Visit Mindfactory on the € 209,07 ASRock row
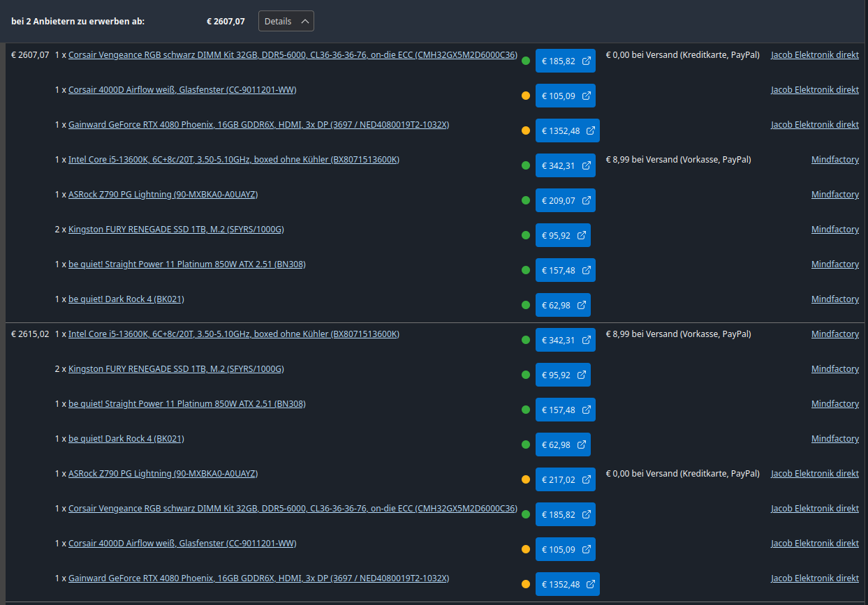The height and width of the screenshot is (605, 868). pyautogui.click(x=835, y=195)
